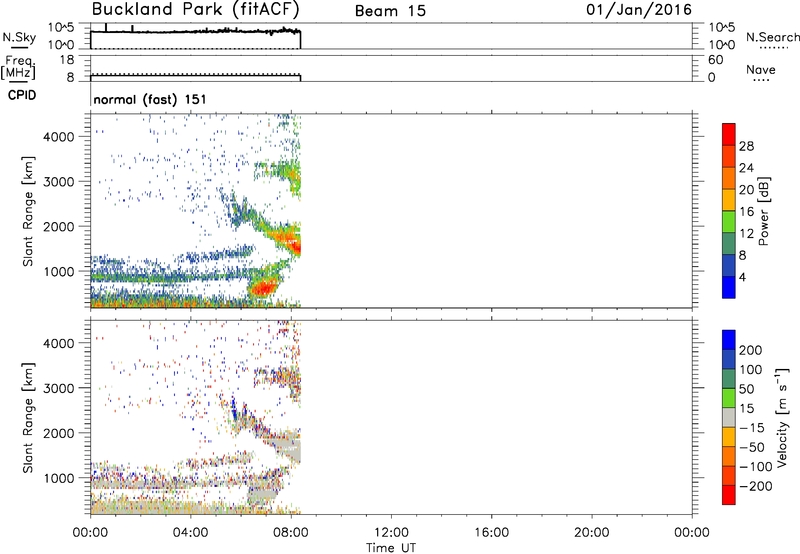Screen dimensions: 800x554
Task: Click the 'Slant Range [km]' label of velocity panel
Action: (x=28, y=417)
